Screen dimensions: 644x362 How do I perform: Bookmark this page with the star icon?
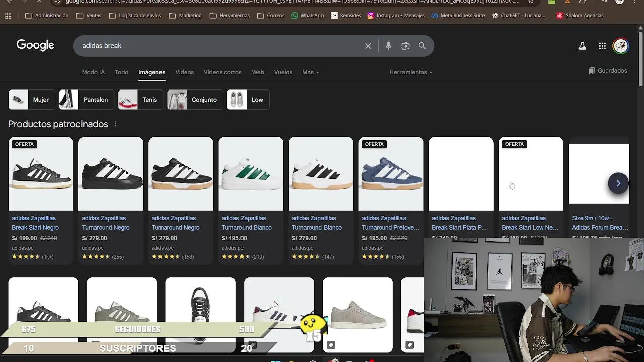pyautogui.click(x=531, y=2)
